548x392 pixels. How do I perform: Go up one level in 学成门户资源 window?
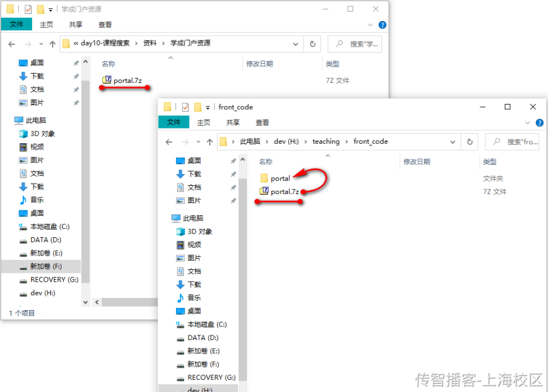(x=53, y=44)
